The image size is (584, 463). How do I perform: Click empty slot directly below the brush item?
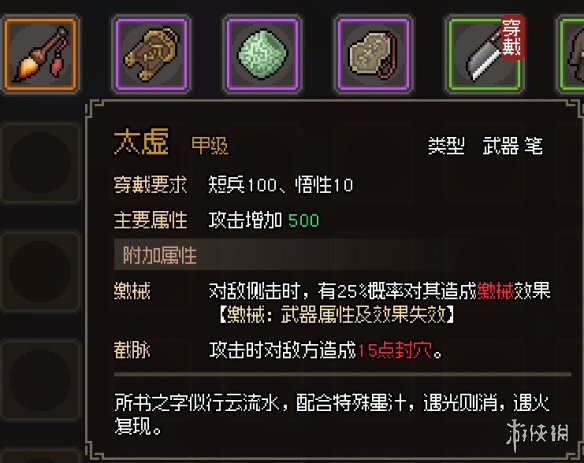click(x=41, y=163)
